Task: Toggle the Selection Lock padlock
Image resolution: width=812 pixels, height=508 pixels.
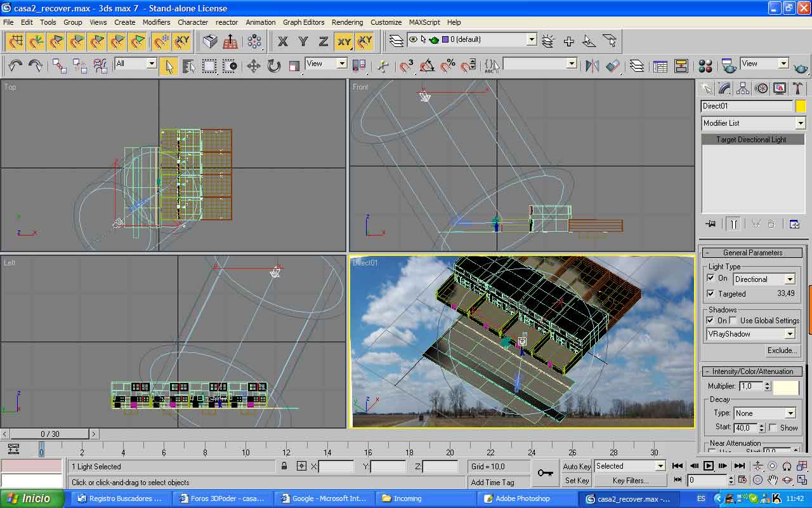Action: coord(284,466)
